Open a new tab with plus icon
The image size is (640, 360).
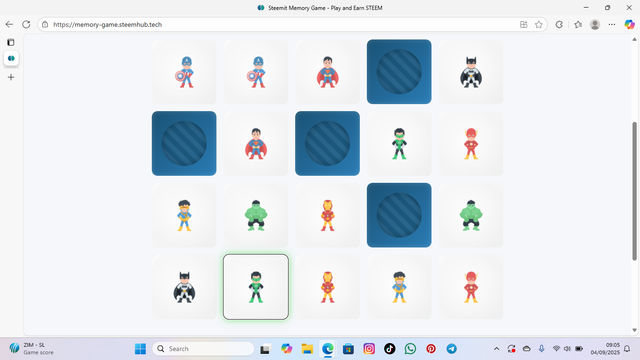pos(11,77)
